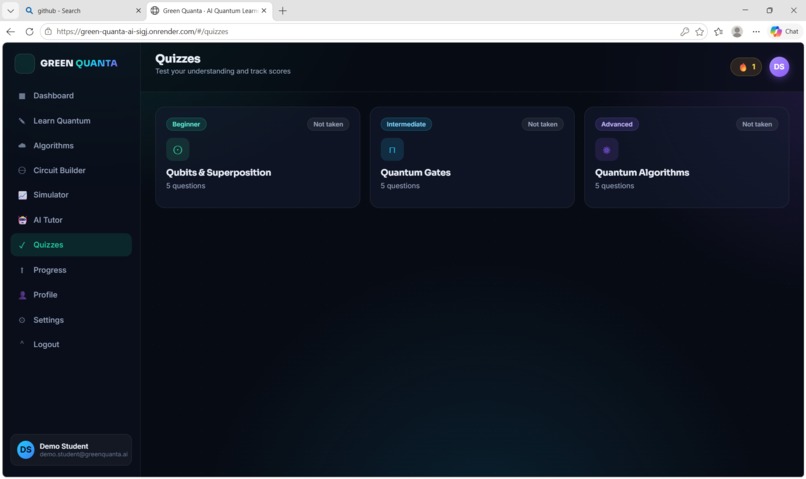Click the purple Quantum Algorithms quiz icon

607,150
